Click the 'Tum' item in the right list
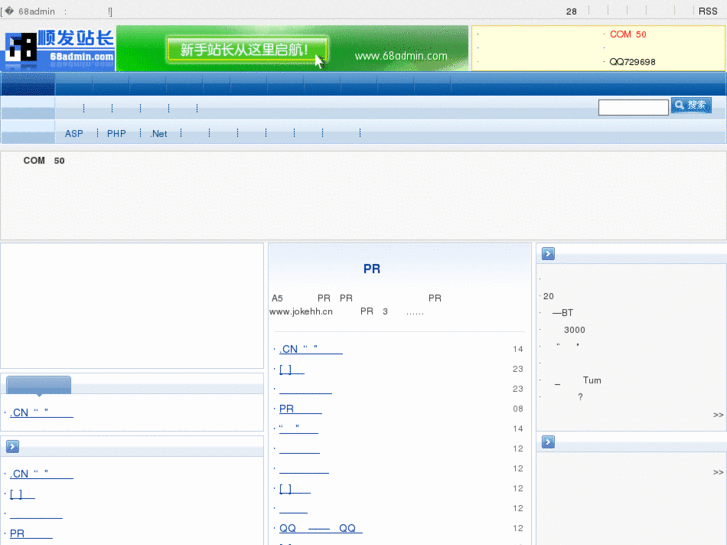The image size is (727, 545). (592, 380)
